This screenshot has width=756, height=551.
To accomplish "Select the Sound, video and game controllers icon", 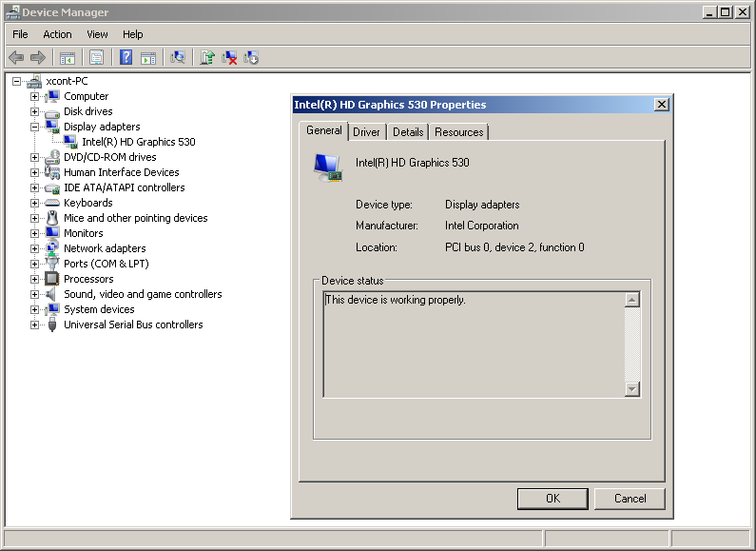I will click(50, 294).
